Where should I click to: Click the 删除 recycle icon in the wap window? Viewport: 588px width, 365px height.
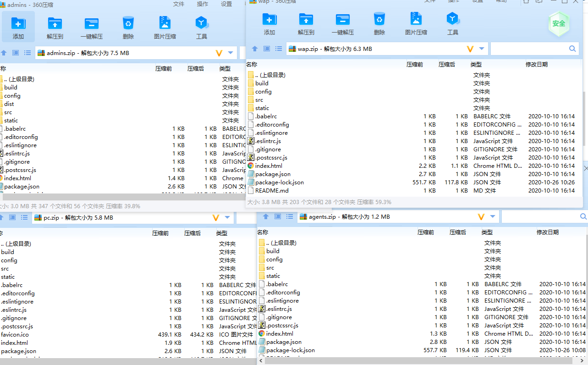(379, 20)
